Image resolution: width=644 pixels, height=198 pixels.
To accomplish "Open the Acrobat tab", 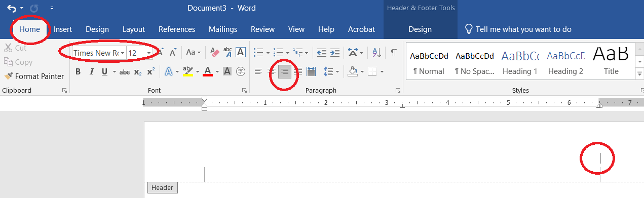I will pyautogui.click(x=361, y=29).
